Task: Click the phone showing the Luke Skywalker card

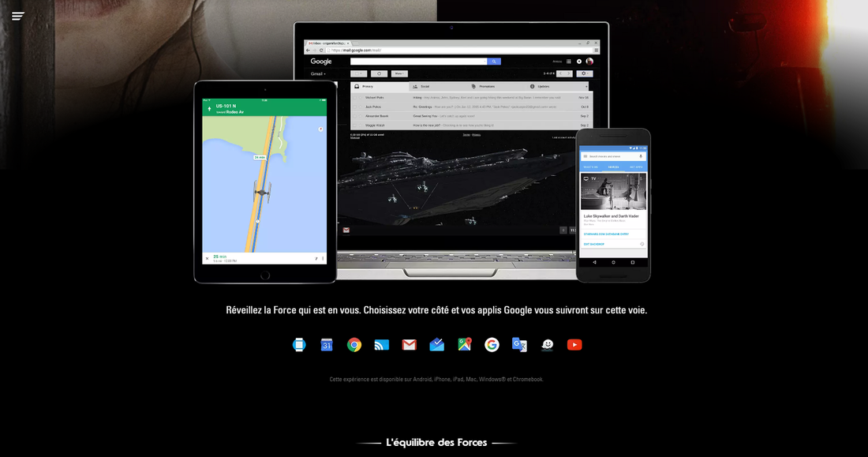Action: coord(613,205)
